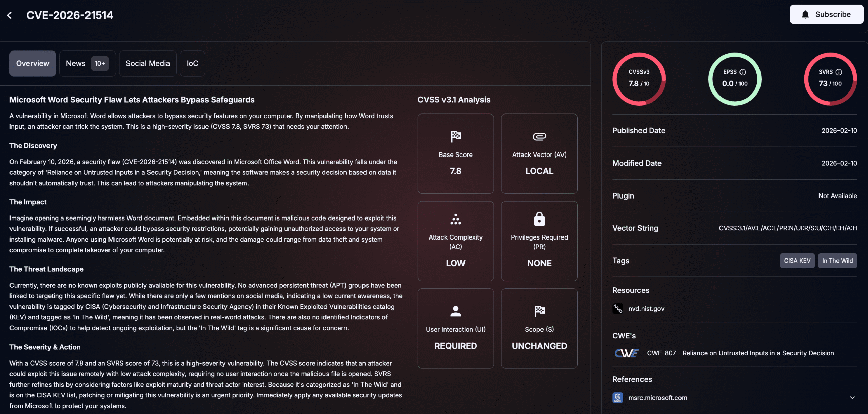Click the CVSSv3 7.8 score gauge
Image resolution: width=868 pixels, height=414 pixels.
[639, 79]
